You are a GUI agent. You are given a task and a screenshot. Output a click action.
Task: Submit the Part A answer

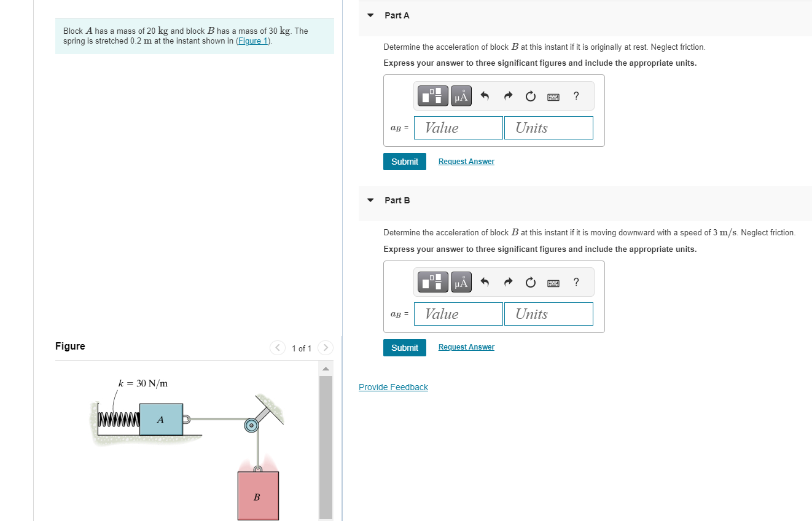pos(404,161)
